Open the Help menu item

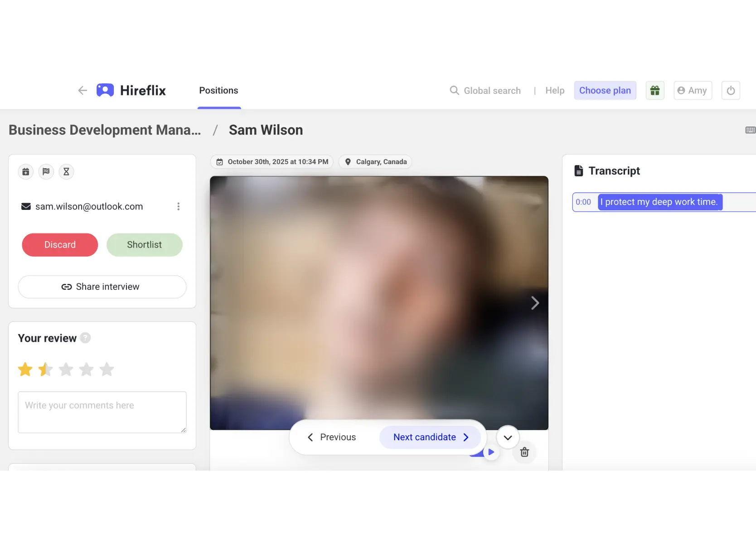pos(555,90)
